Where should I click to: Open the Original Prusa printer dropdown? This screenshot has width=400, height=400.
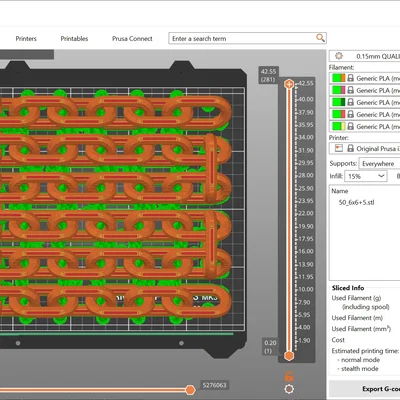[365, 148]
